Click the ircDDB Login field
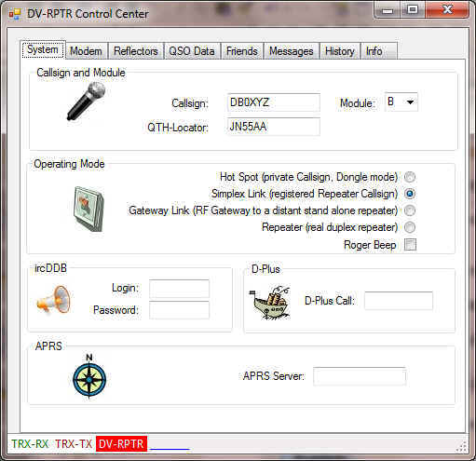 tap(179, 289)
